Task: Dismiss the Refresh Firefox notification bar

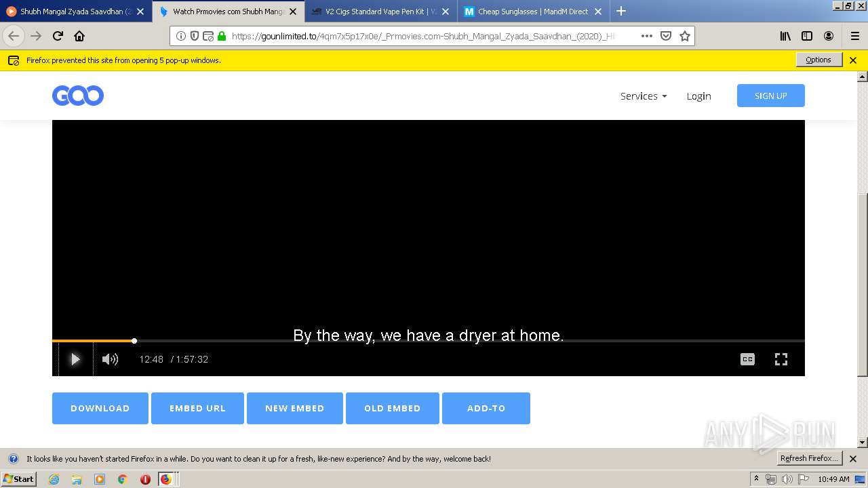Action: pos(853,459)
